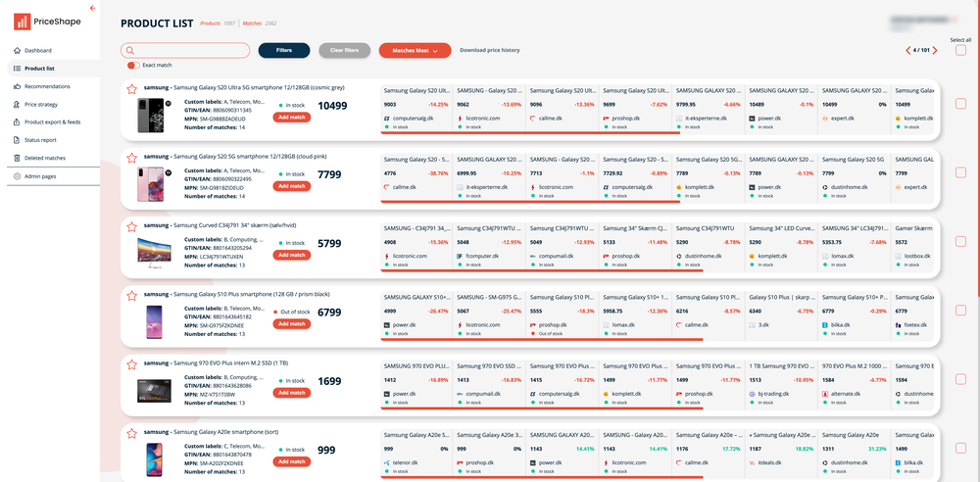The width and height of the screenshot is (980, 482).
Task: Open the Matches Most sort dropdown
Action: pyautogui.click(x=415, y=51)
